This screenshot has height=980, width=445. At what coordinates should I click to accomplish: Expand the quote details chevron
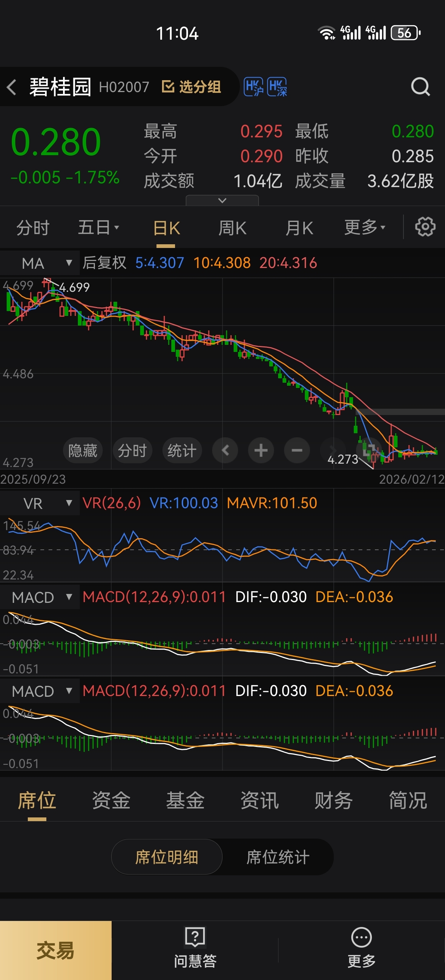pyautogui.click(x=222, y=200)
